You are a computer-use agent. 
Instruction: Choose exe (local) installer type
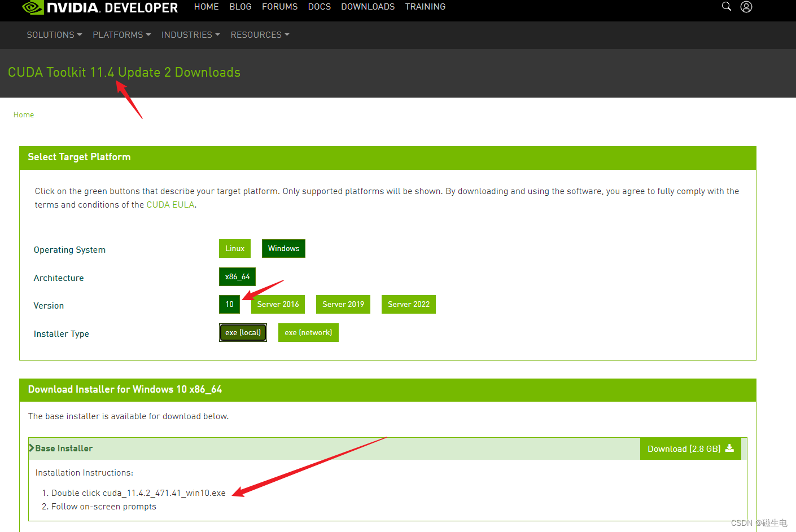point(243,332)
